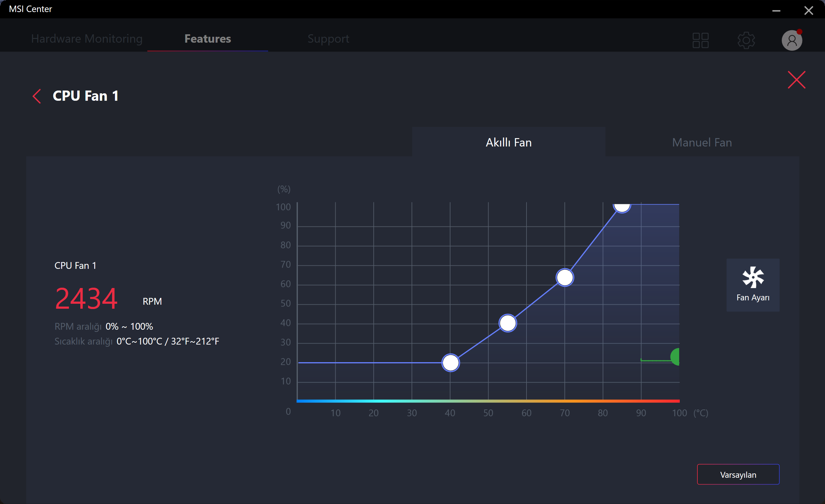Screen dimensions: 825x504
Task: Select the fan curve node at 80°C/100%
Action: pyautogui.click(x=622, y=206)
